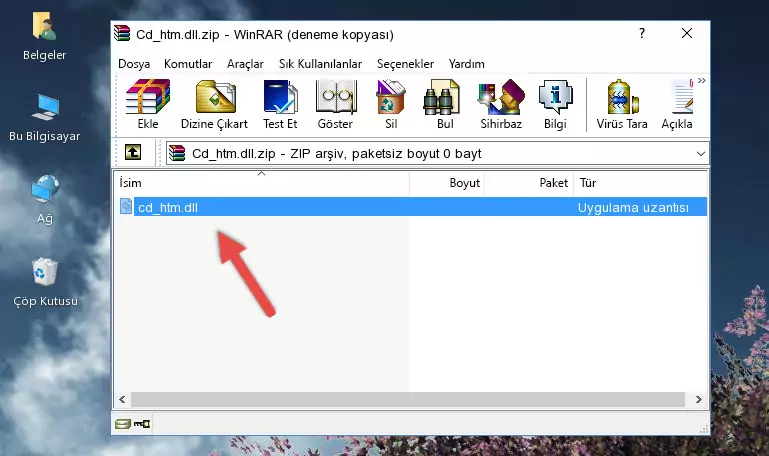Click the WinRAR title bar icon

122,33
